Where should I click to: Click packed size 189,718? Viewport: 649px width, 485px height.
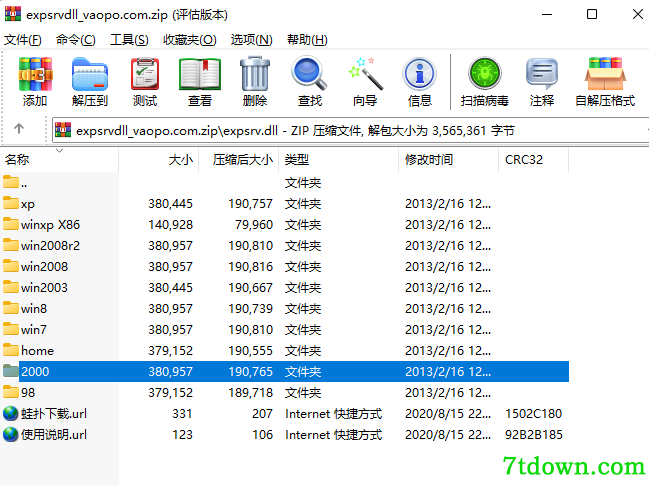250,392
